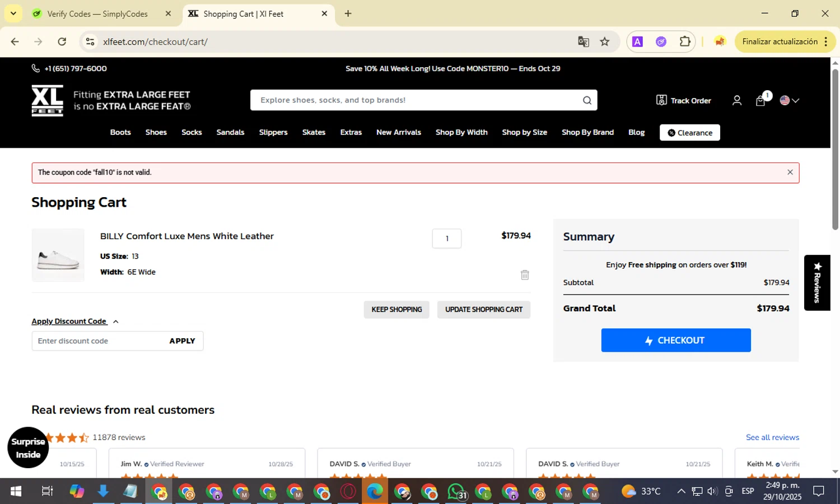Open the Extras menu
Viewport: 840px width, 504px height.
pyautogui.click(x=351, y=132)
